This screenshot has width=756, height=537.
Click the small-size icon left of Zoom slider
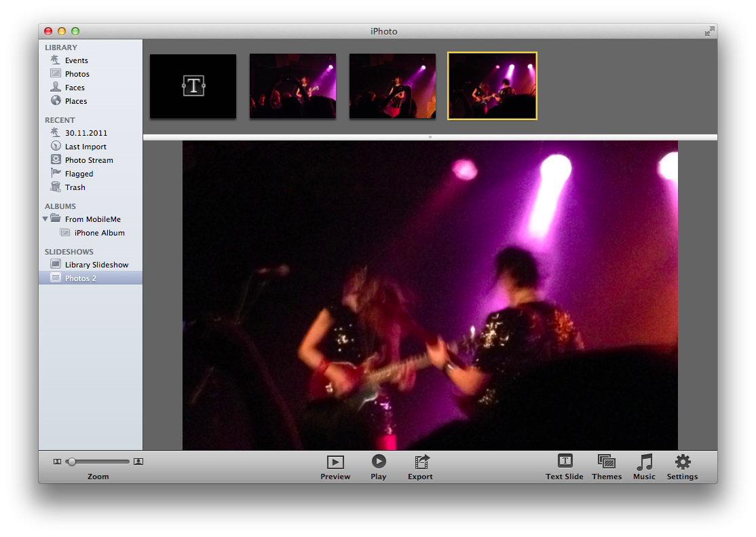coord(58,462)
